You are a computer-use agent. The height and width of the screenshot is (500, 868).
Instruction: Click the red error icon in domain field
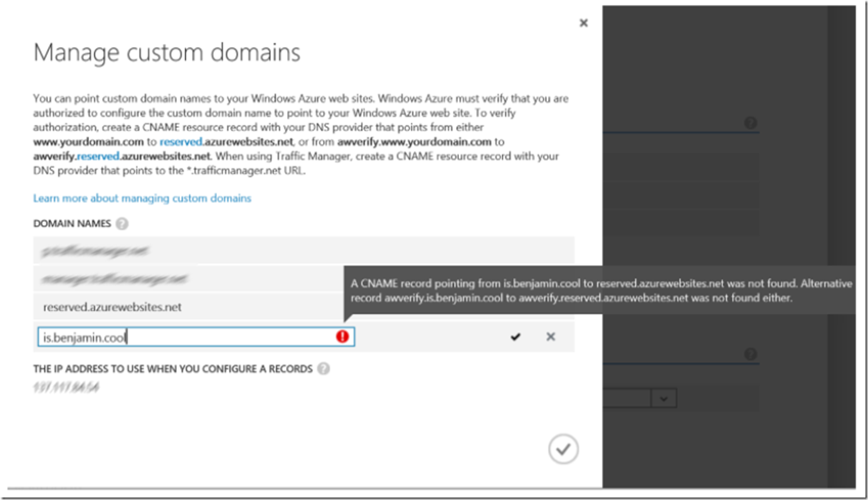(342, 337)
